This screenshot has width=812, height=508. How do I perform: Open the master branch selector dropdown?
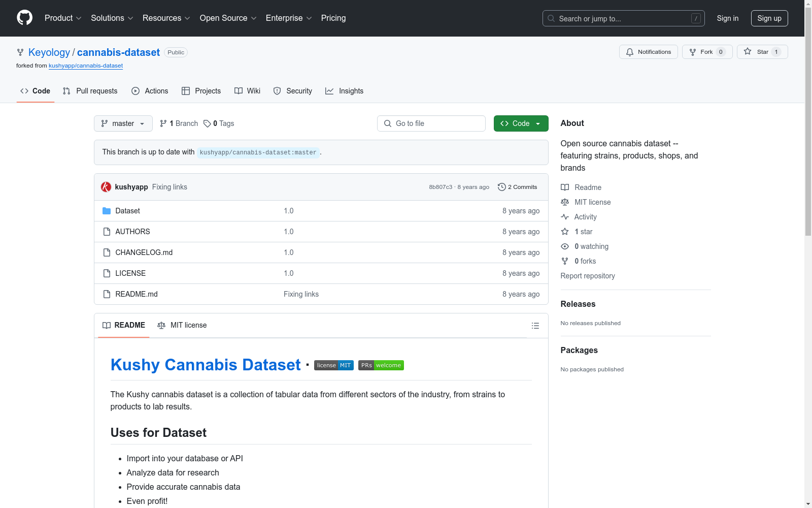[123, 123]
